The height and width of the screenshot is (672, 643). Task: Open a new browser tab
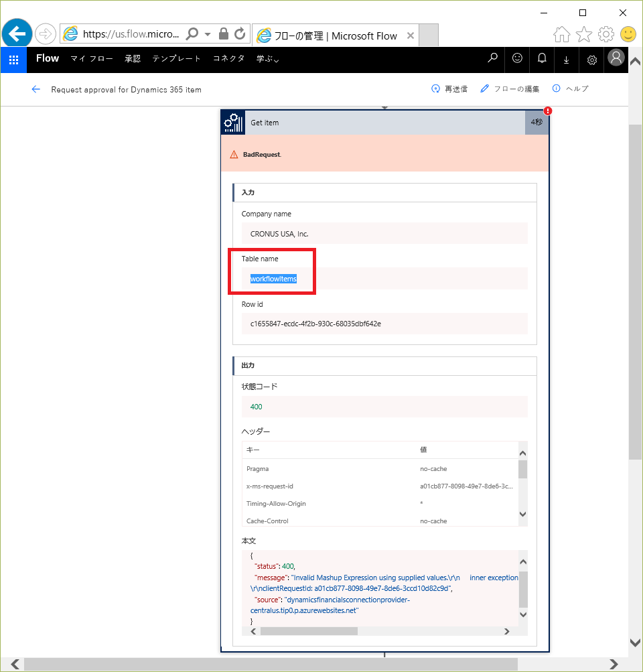(429, 35)
